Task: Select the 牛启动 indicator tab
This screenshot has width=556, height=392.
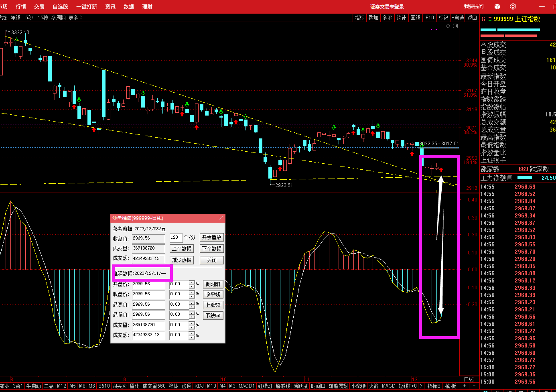Action: [x=33, y=386]
